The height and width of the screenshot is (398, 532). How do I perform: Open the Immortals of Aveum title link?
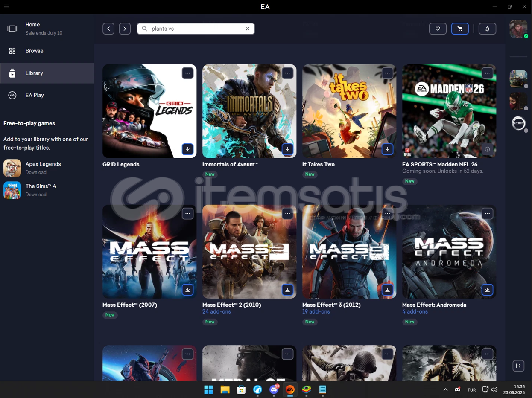point(230,164)
